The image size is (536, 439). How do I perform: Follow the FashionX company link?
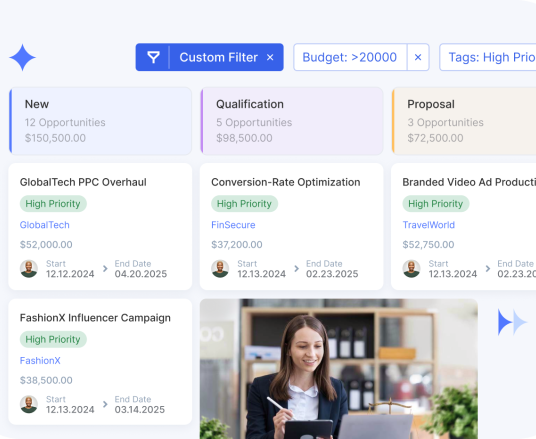[40, 361]
